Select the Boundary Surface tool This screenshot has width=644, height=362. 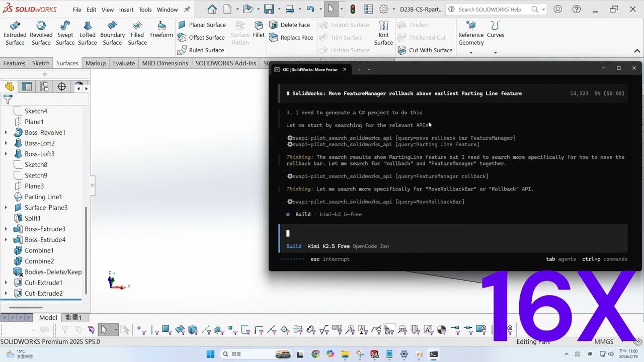tap(112, 34)
